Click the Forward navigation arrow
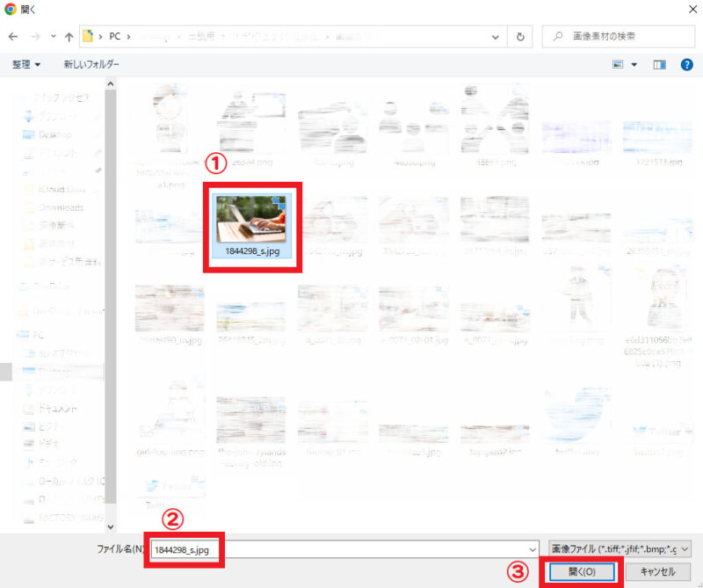 coord(35,37)
